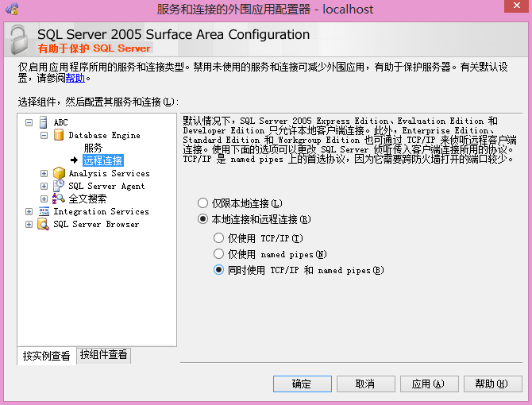Click the 帮助(H) button

(x=492, y=384)
